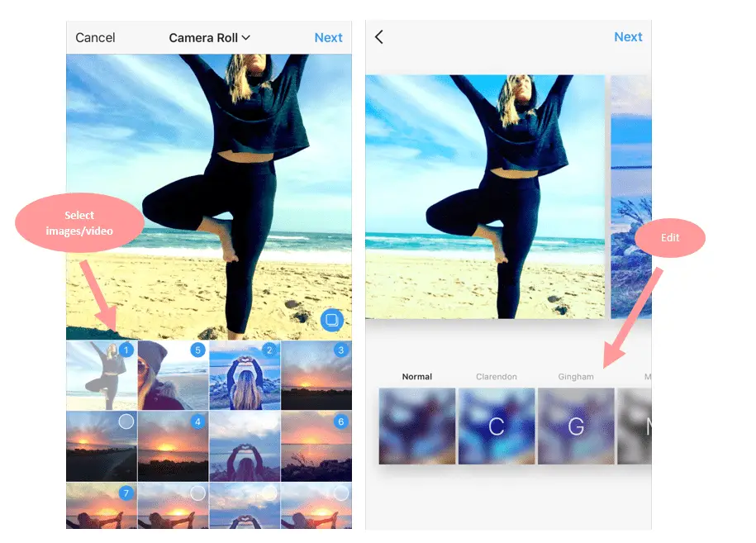Apply the Gingham filter thumbnail marked G

[x=576, y=426]
